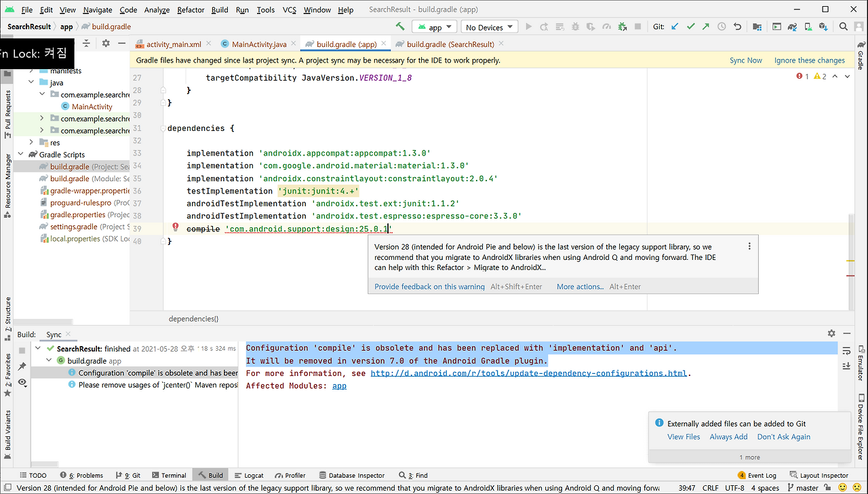Fold the dependencies block at line 31
This screenshot has width=868, height=494.
[163, 128]
